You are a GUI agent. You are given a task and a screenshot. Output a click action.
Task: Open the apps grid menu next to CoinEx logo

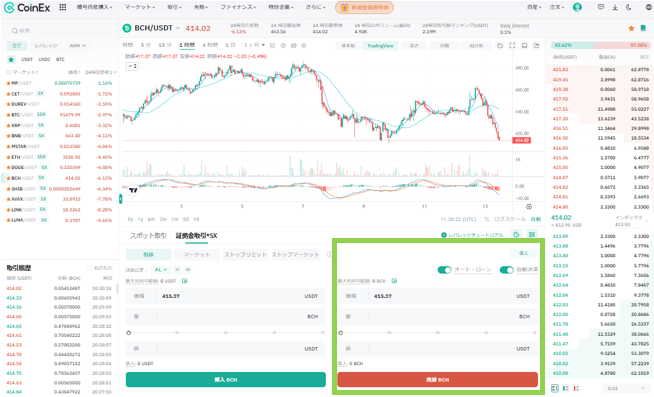[x=63, y=7]
